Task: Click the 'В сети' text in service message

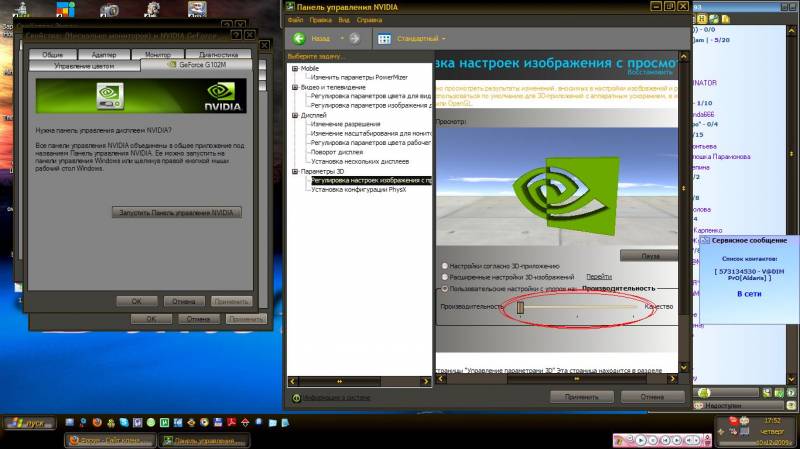Action: [x=749, y=294]
